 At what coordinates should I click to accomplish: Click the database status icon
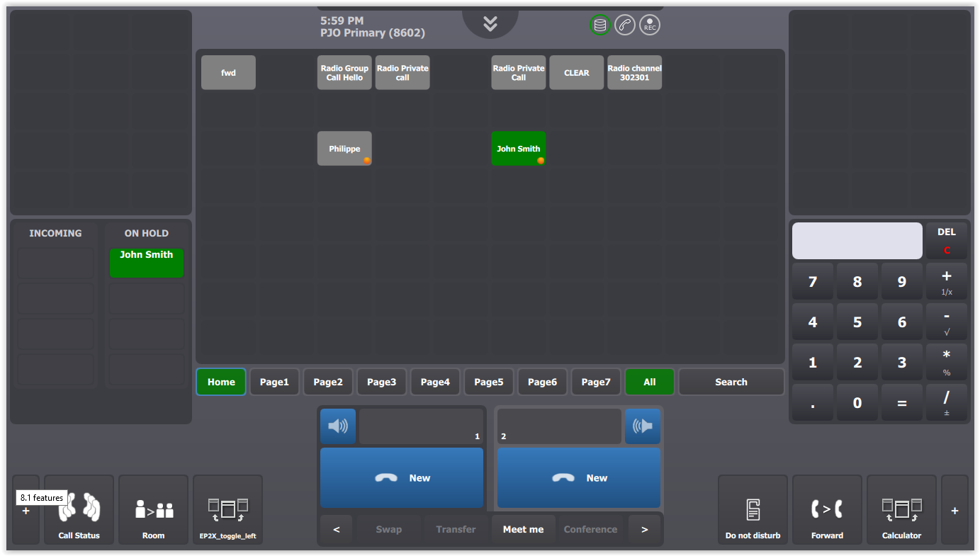tap(600, 25)
